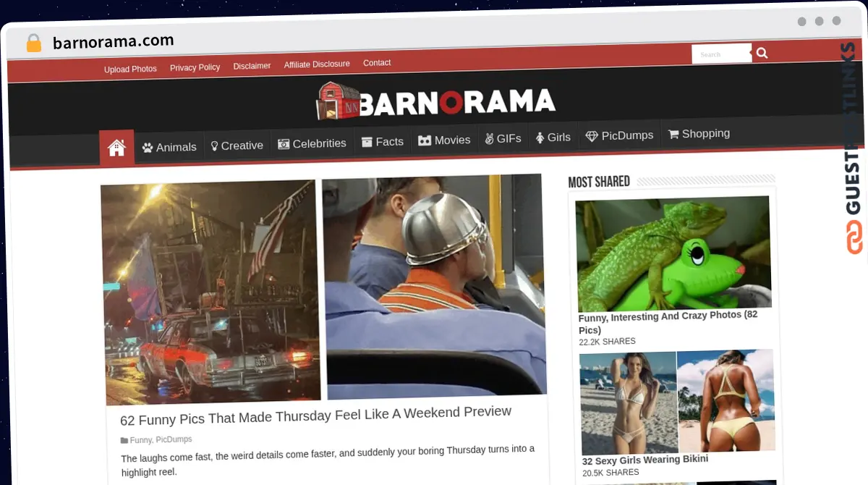Open the Animals category with paw icon
This screenshot has width=868, height=485.
click(x=169, y=147)
